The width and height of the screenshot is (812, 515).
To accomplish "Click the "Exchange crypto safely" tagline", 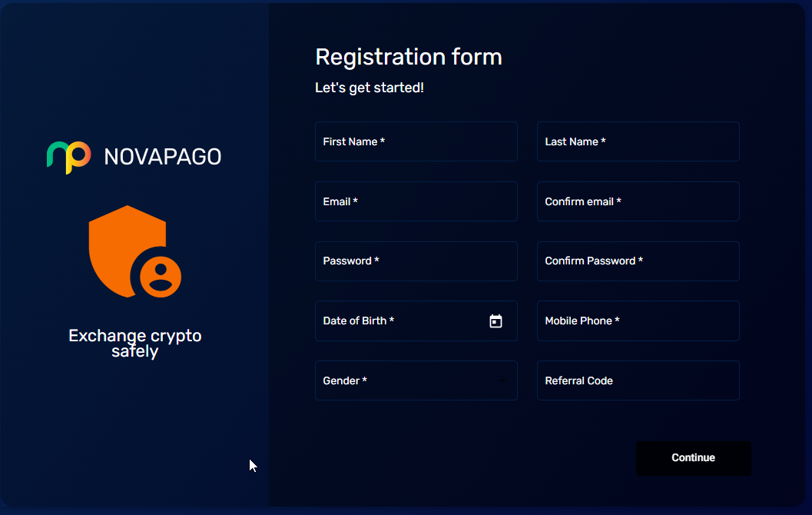I will click(134, 344).
